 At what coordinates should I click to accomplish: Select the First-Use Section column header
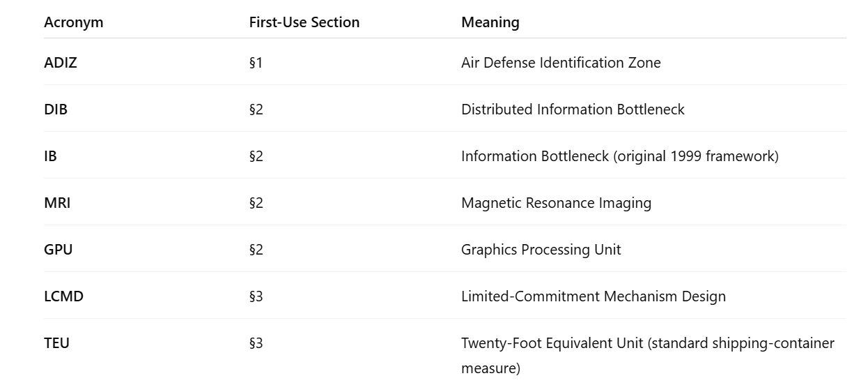click(304, 22)
